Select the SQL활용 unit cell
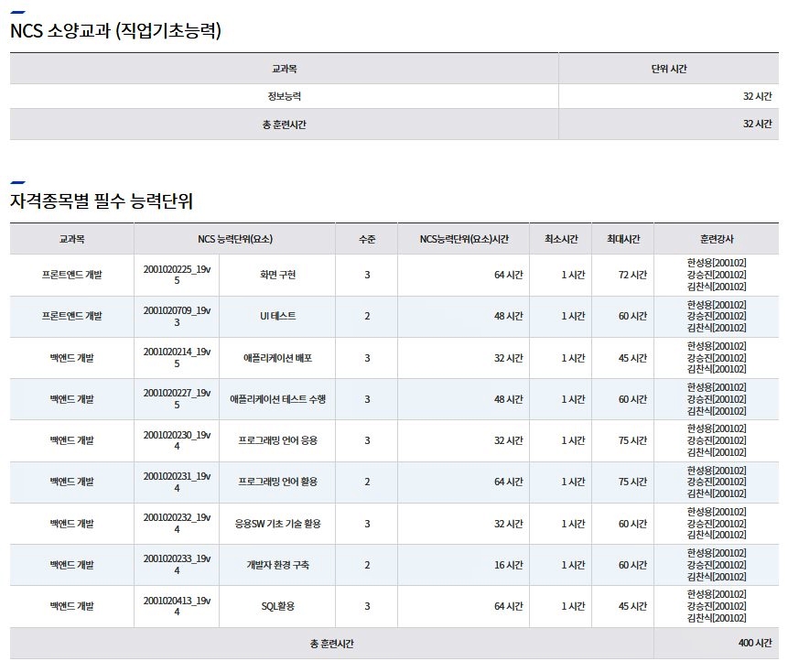The image size is (788, 672). click(277, 606)
